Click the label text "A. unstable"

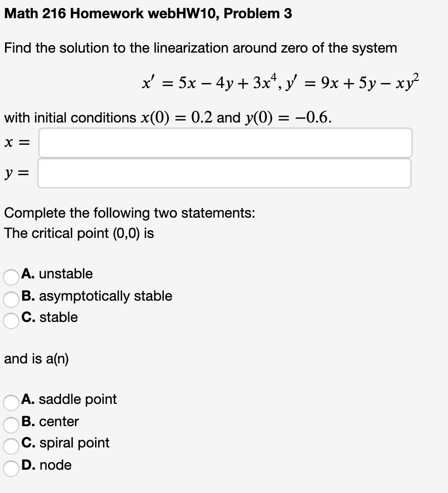click(x=57, y=274)
